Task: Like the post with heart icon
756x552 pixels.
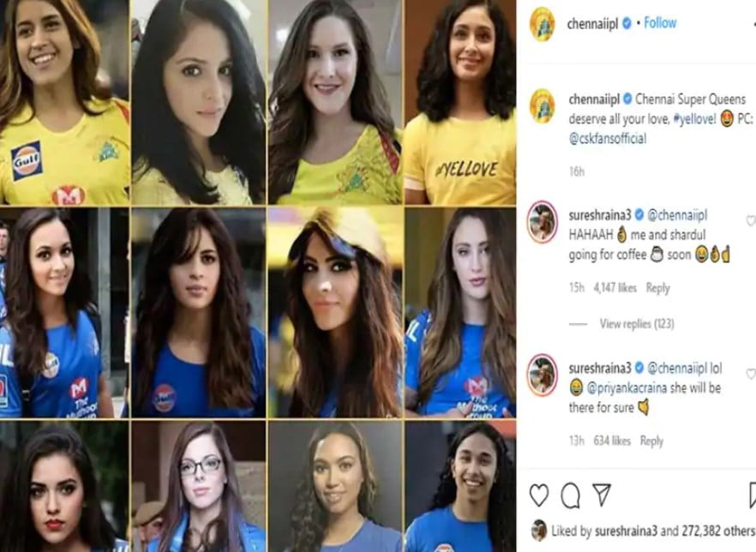Action: point(538,495)
